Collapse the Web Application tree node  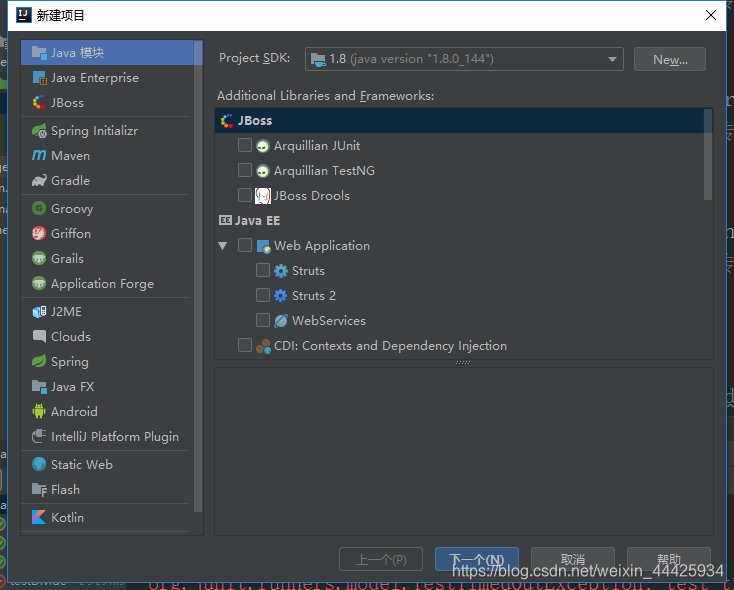[x=223, y=246]
